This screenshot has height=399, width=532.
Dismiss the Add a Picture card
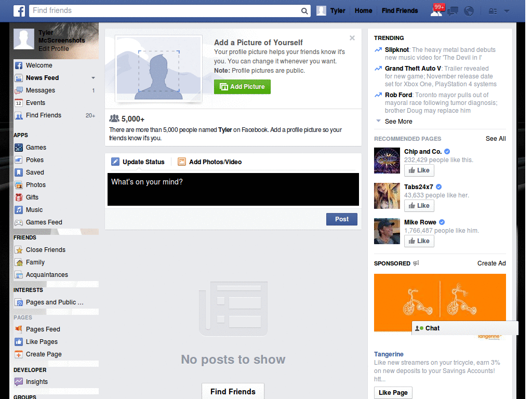click(352, 38)
